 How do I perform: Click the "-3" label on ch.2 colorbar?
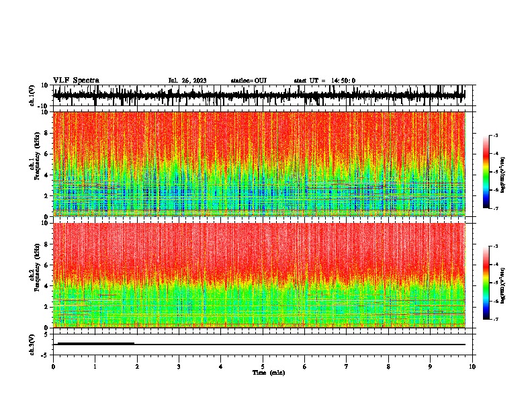click(x=495, y=246)
